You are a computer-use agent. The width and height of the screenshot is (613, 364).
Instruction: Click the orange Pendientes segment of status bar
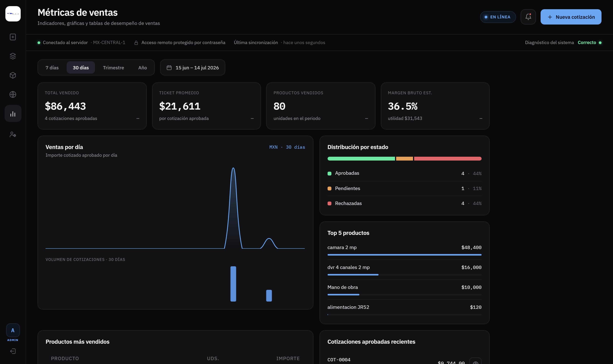(404, 159)
